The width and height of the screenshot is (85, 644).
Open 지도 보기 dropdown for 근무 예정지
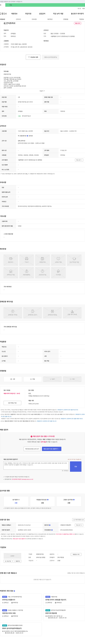[x=79, y=160]
